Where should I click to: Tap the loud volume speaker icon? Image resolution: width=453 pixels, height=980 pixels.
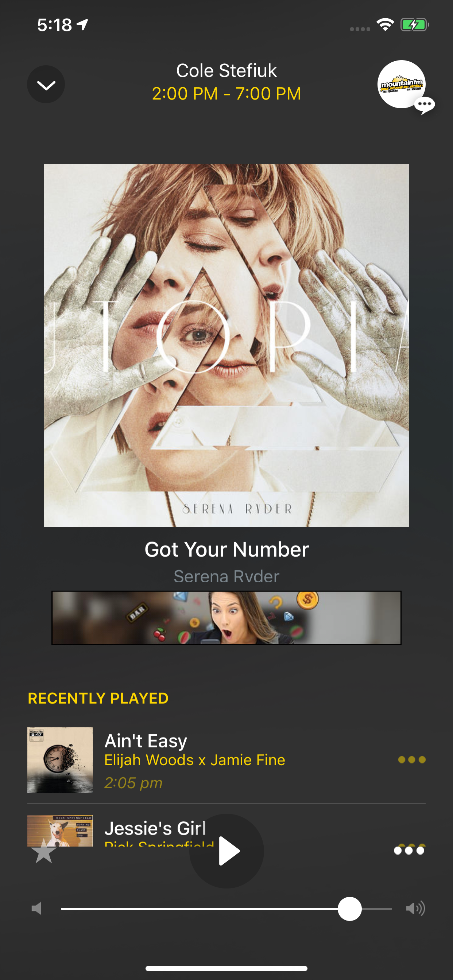point(415,909)
